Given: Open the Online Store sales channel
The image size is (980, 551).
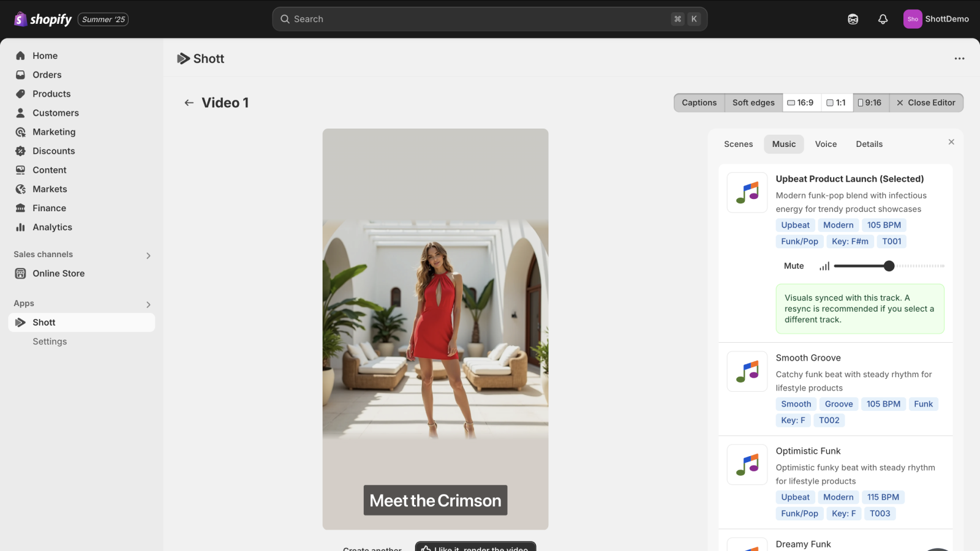Looking at the screenshot, I should [81, 273].
